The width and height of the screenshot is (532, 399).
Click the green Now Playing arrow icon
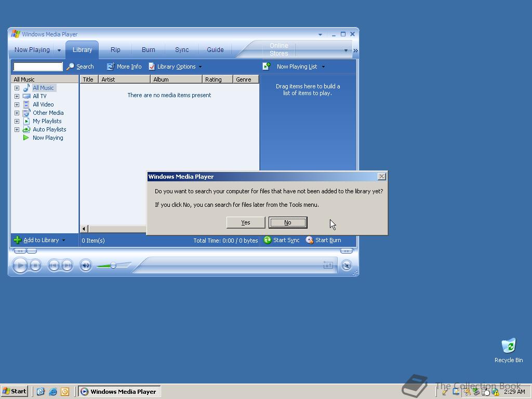(x=26, y=137)
